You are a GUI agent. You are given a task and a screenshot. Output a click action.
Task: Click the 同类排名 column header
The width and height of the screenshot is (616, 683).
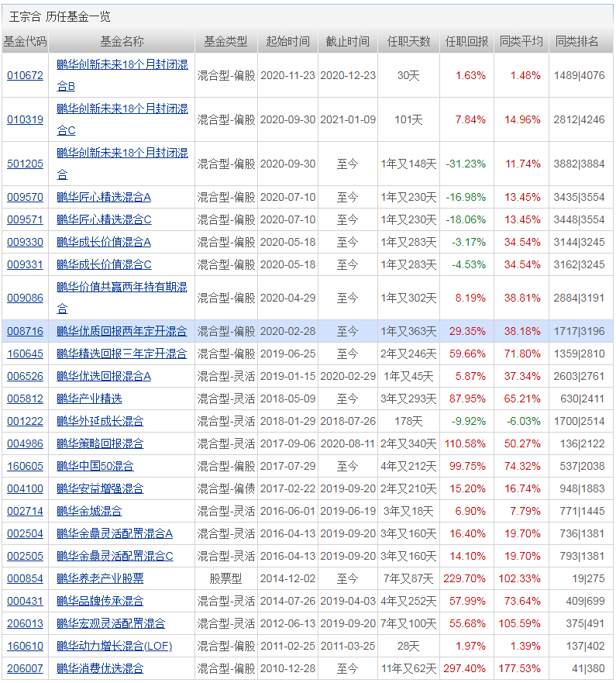click(576, 42)
